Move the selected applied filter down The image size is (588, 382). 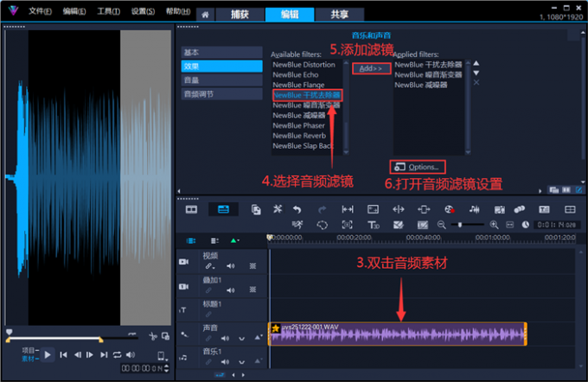pyautogui.click(x=476, y=73)
